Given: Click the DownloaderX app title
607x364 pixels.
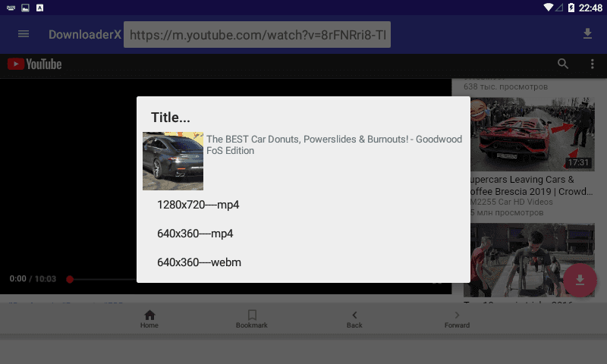Looking at the screenshot, I should coord(85,35).
